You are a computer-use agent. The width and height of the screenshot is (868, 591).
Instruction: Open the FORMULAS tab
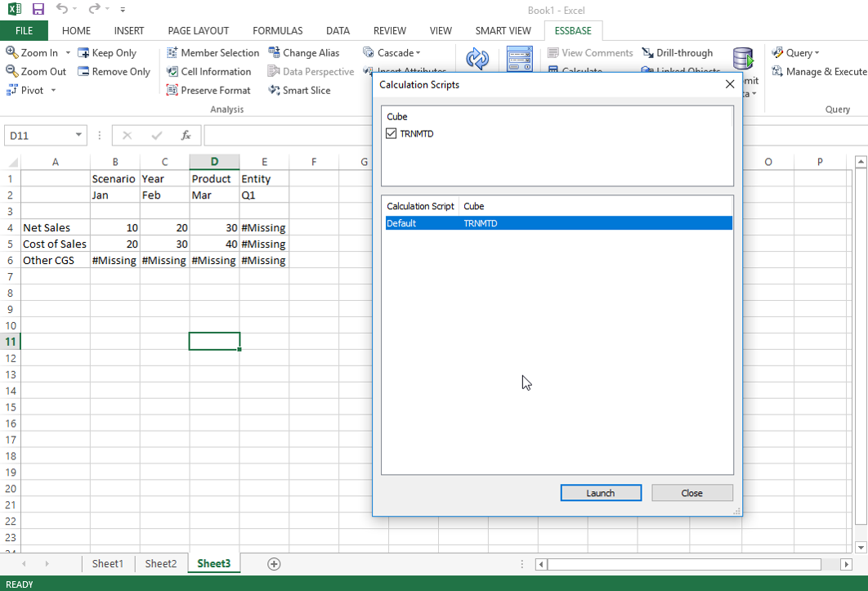tap(277, 31)
